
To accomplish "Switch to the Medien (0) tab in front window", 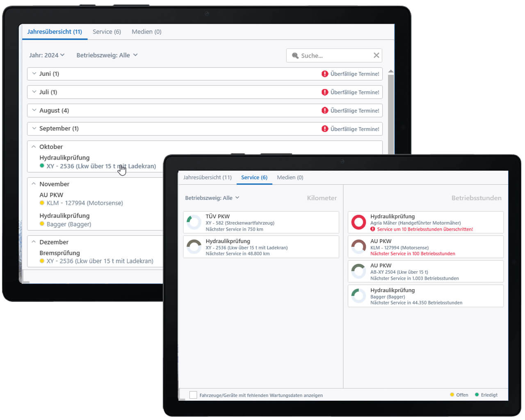I will pyautogui.click(x=290, y=177).
